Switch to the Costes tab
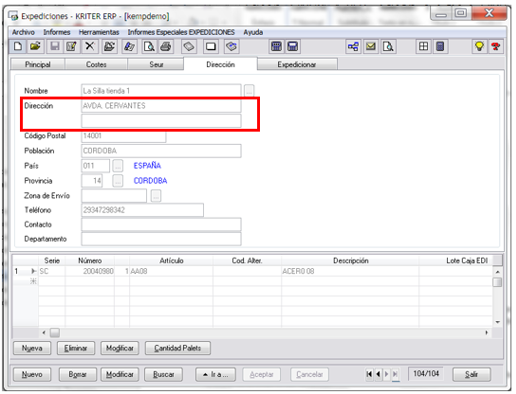 96,64
